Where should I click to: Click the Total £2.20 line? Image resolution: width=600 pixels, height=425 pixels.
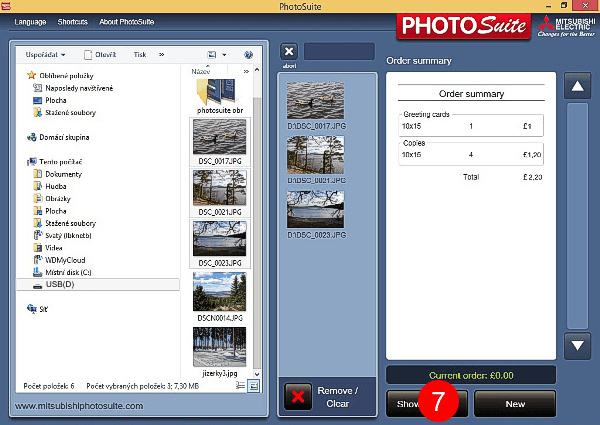[x=503, y=177]
